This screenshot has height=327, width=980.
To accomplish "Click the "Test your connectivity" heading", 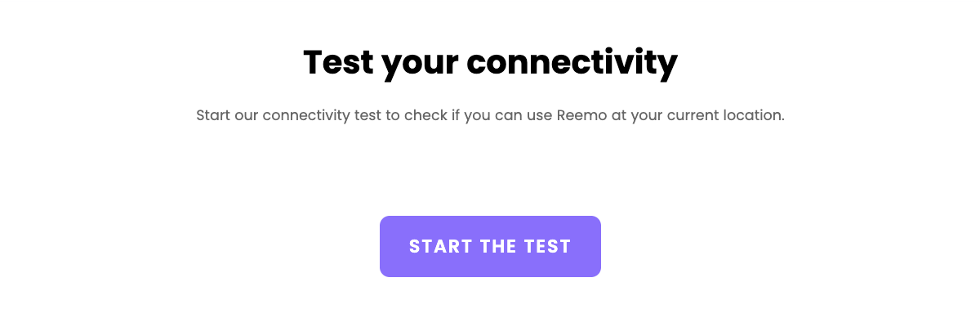I will tap(490, 62).
